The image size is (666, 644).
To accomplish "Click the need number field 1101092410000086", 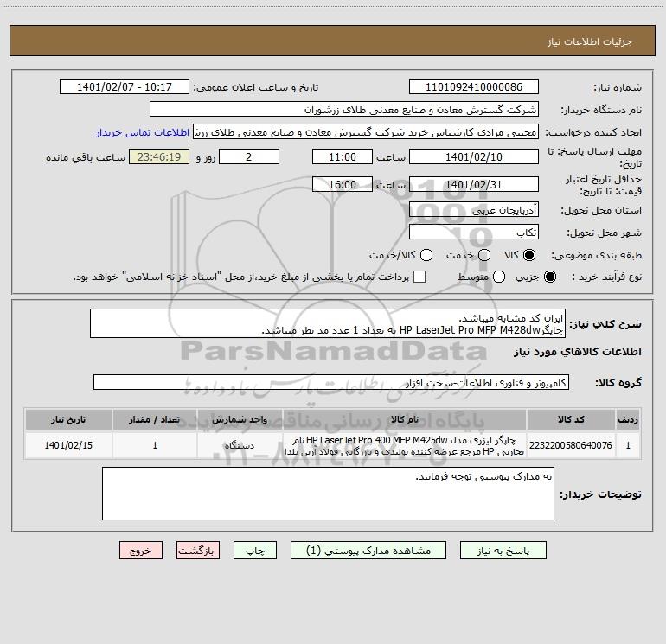I will tap(474, 87).
